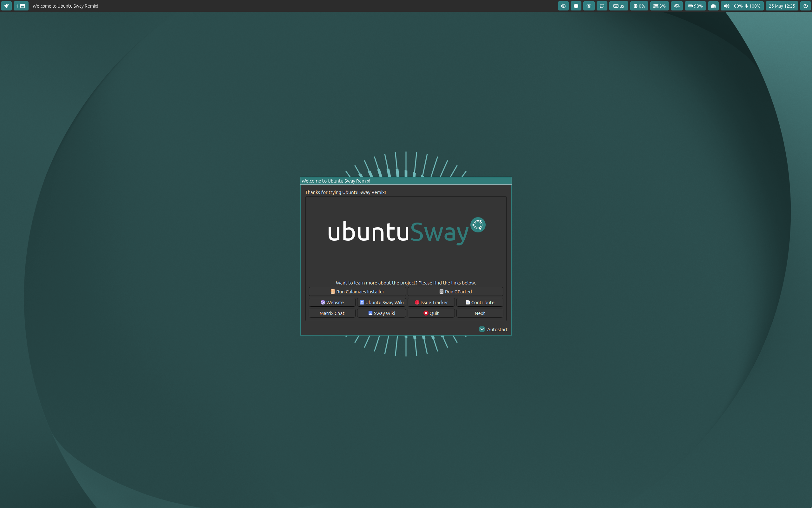Click the welcome window title bar
The width and height of the screenshot is (812, 508).
click(406, 181)
